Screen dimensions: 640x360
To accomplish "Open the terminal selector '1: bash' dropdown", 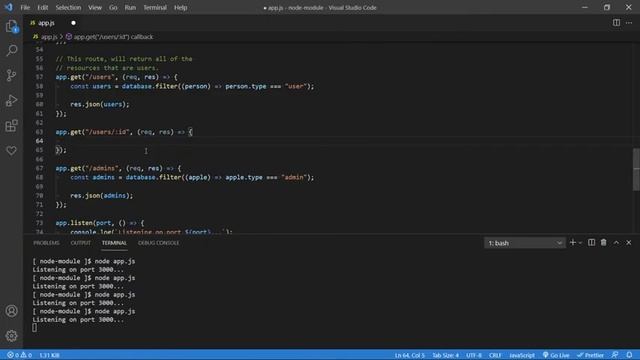I will (524, 243).
